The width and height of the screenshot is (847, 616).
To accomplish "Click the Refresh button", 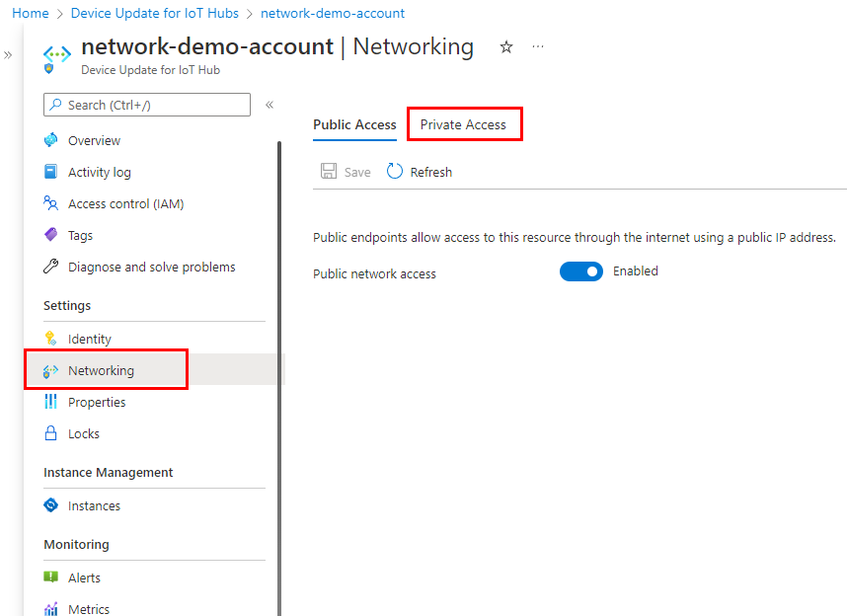I will (x=419, y=171).
